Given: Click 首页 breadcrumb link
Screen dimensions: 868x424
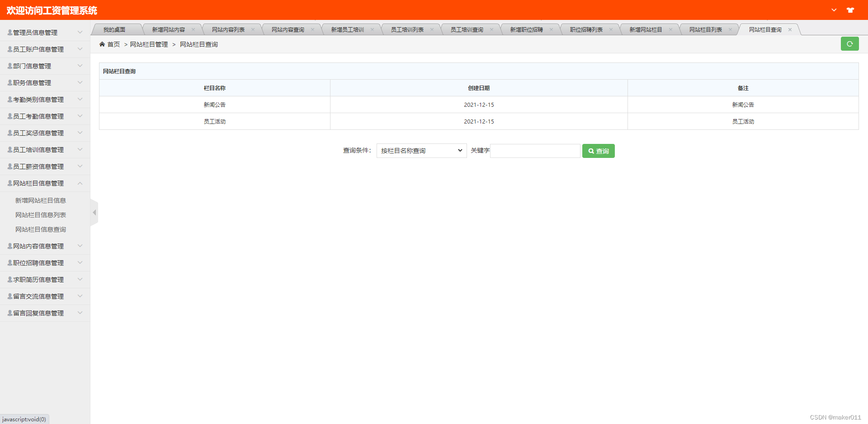Looking at the screenshot, I should pos(113,44).
